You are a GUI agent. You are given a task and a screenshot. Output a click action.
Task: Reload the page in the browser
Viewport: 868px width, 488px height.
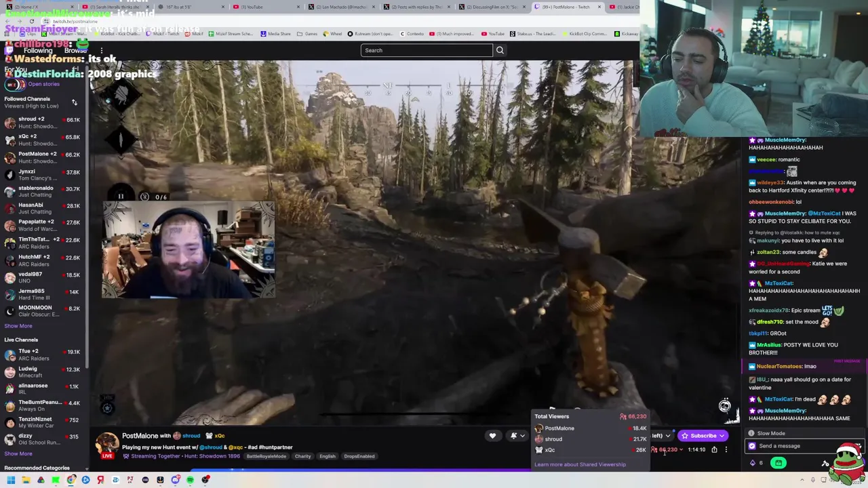pyautogui.click(x=31, y=22)
